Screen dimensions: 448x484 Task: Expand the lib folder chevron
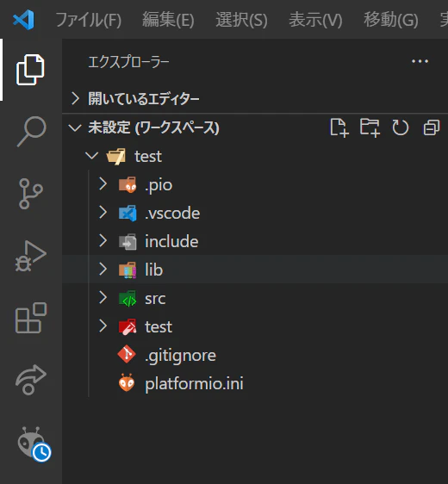tap(103, 270)
